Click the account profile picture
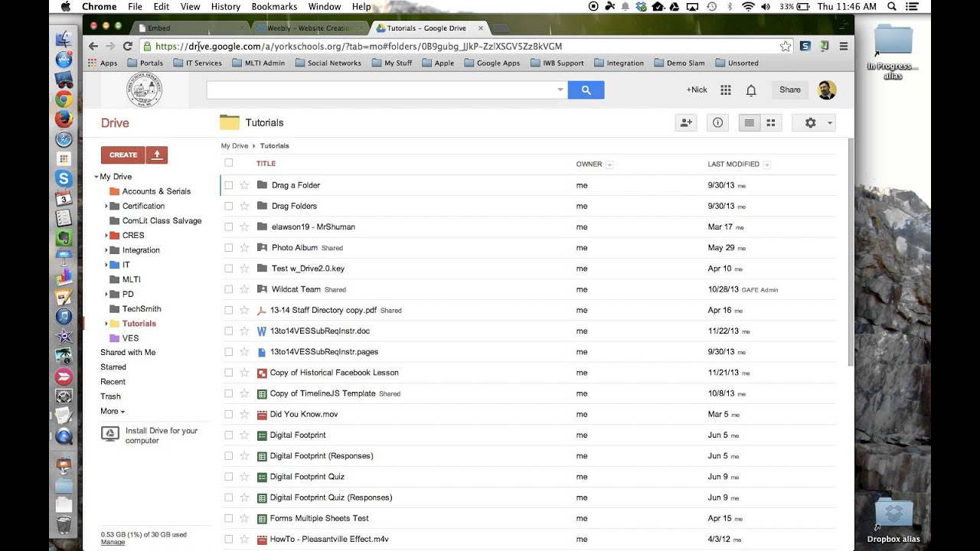This screenshot has width=980, height=551. click(827, 90)
